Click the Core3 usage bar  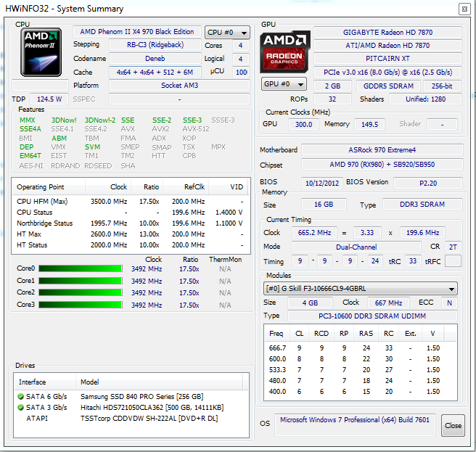click(81, 305)
